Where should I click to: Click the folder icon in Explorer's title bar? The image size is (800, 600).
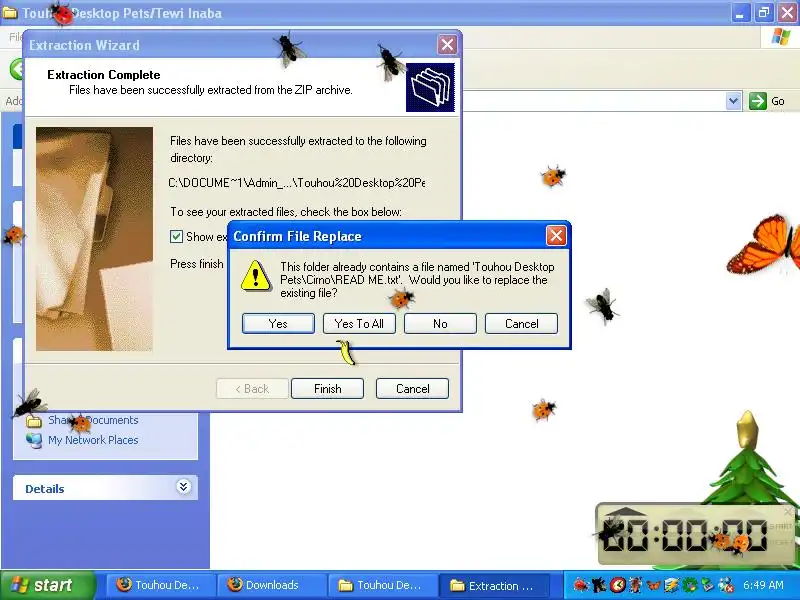click(x=10, y=12)
